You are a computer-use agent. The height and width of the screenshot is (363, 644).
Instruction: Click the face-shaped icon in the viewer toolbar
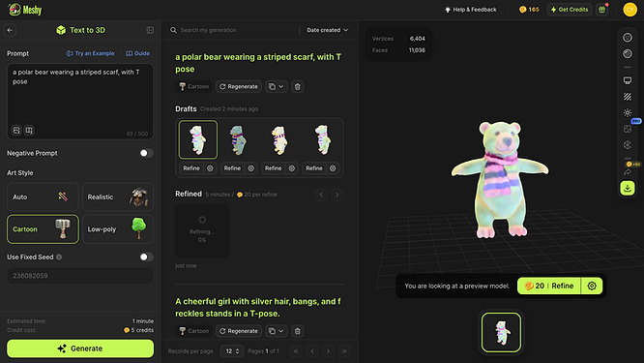[628, 38]
